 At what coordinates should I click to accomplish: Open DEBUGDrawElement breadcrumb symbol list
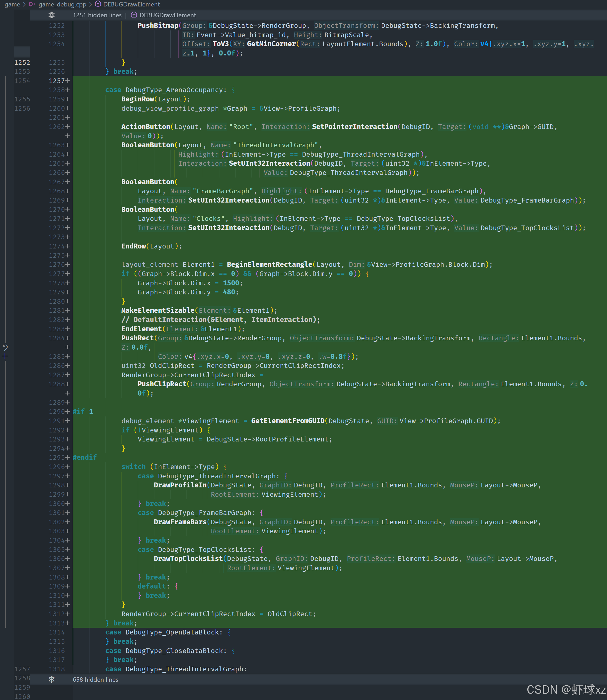click(132, 4)
